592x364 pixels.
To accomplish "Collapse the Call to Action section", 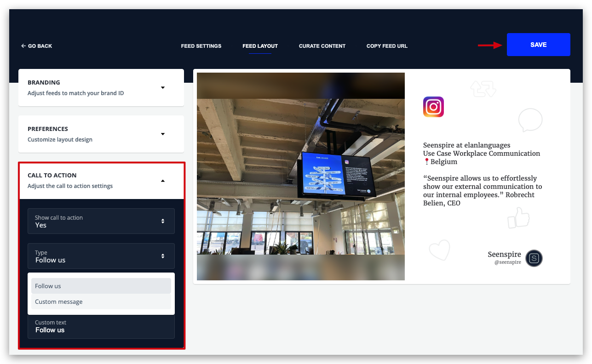I will pyautogui.click(x=162, y=181).
